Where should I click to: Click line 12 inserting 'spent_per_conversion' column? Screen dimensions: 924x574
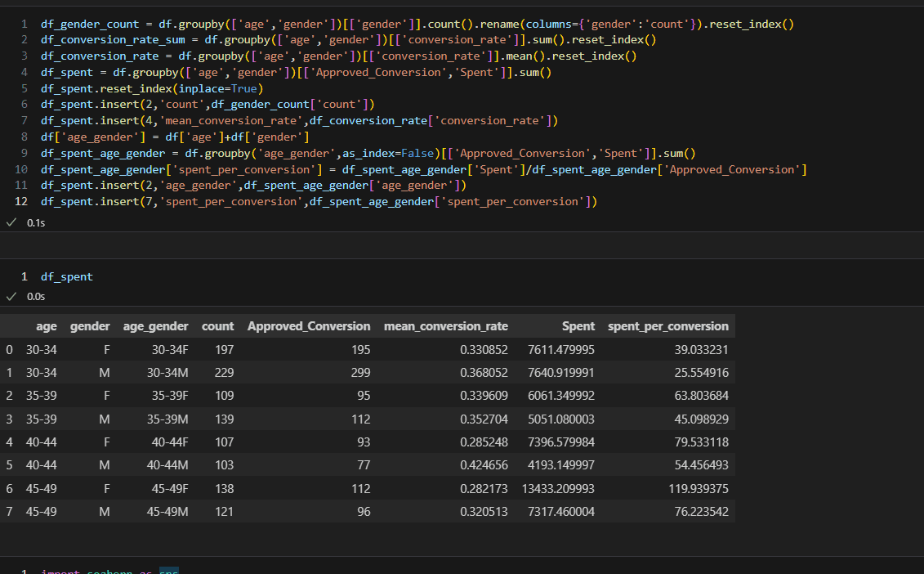coord(319,202)
